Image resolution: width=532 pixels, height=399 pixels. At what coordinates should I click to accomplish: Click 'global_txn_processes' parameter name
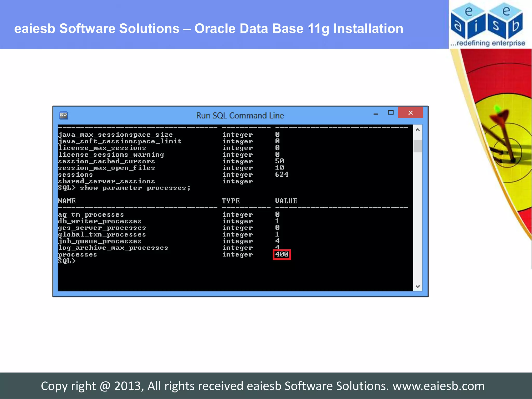[102, 235]
